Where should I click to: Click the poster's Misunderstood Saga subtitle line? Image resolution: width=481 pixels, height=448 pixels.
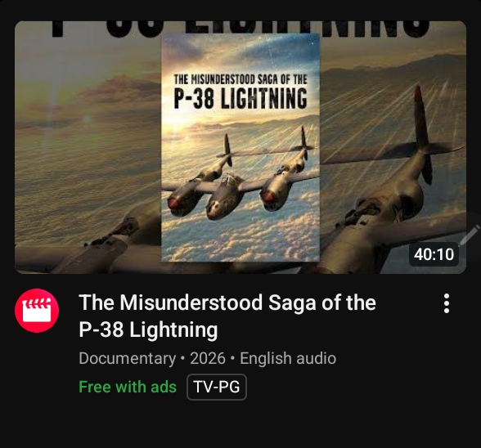pos(240,79)
